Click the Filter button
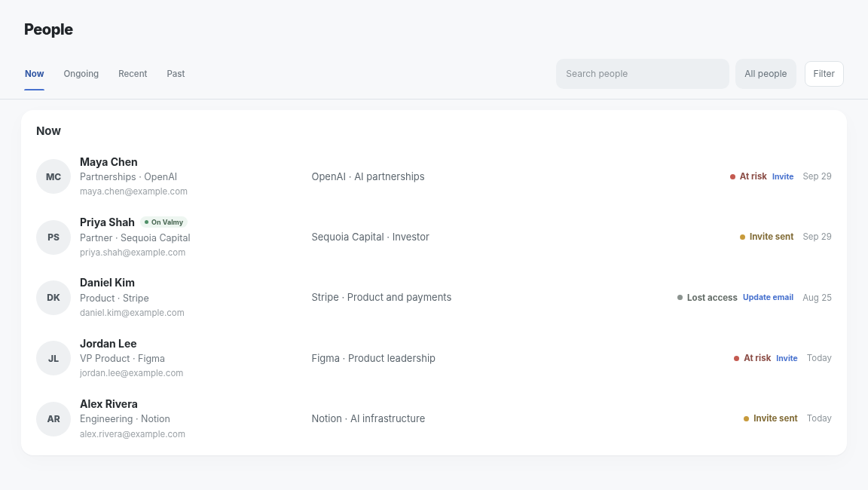Screen dimensions: 868x490 click(824, 74)
